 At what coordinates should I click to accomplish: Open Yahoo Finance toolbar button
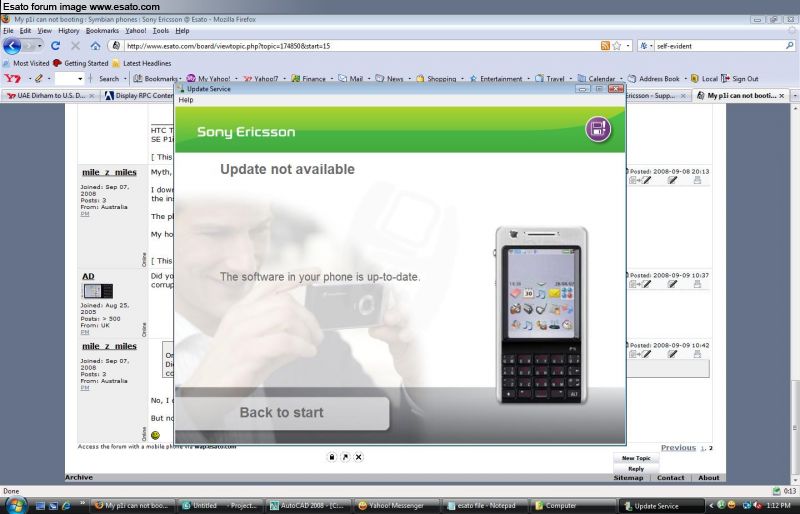tap(309, 79)
